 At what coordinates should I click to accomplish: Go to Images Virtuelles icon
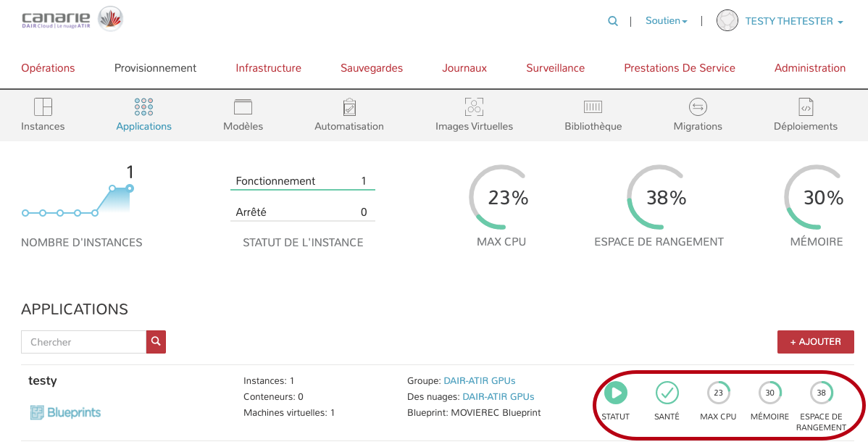(x=474, y=107)
